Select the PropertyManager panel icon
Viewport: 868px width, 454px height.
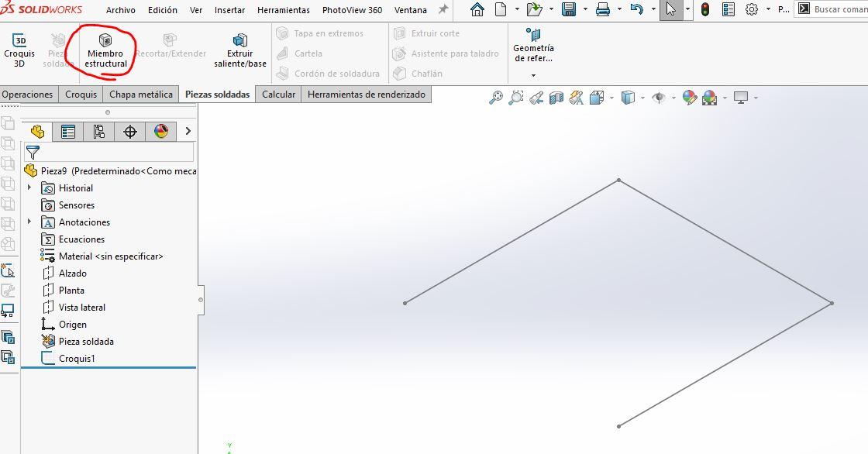point(68,132)
